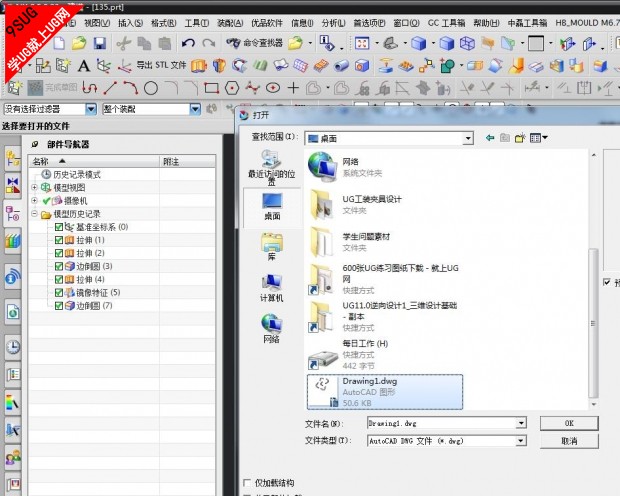Click the Redo arrow icon
This screenshot has height=496, width=620.
click(x=208, y=43)
